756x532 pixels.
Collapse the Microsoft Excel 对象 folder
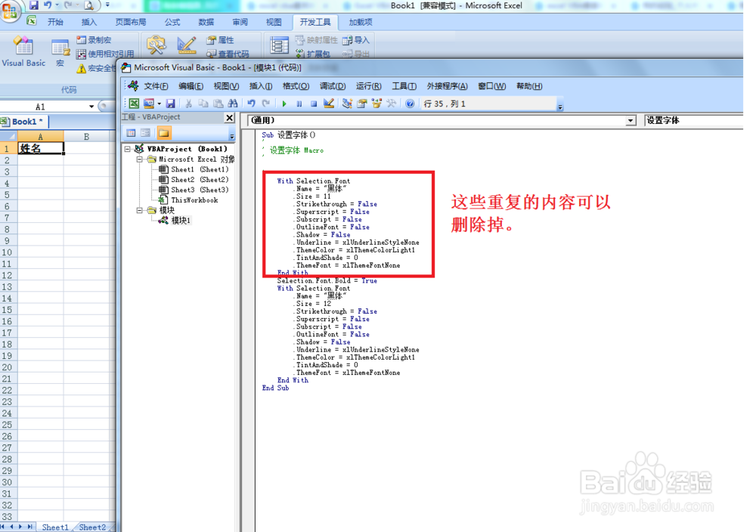point(139,159)
